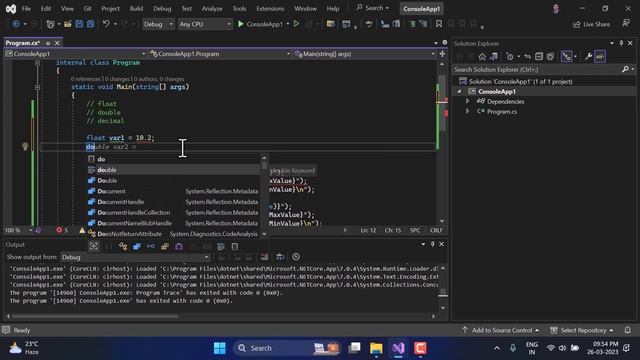The height and width of the screenshot is (360, 640).
Task: Open the ConsoleApp1 project navigation dropdown
Action: click(75, 54)
